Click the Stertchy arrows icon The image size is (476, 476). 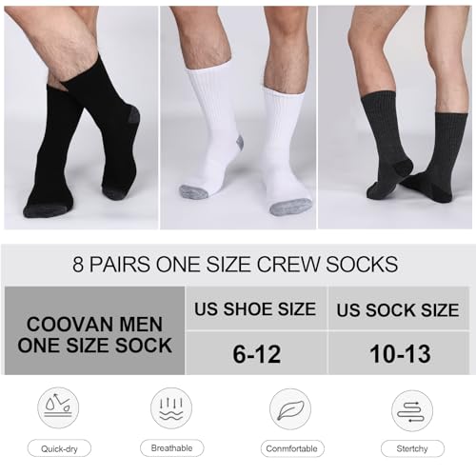(x=412, y=410)
